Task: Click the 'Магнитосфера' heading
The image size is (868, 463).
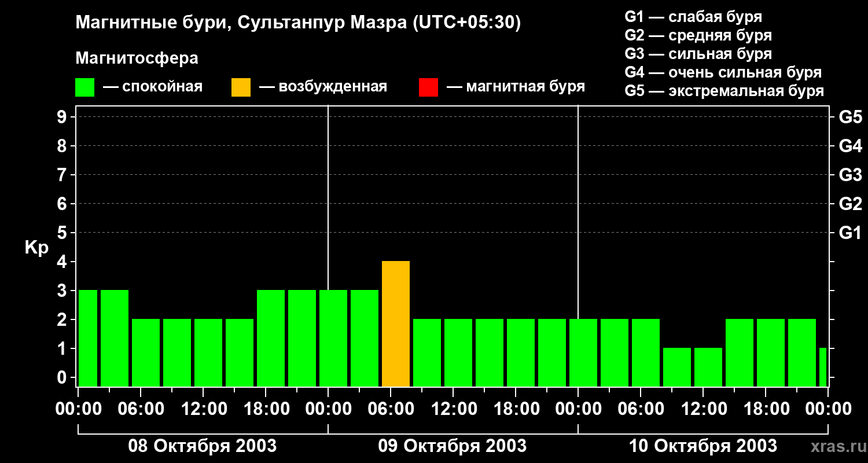Action: (137, 58)
